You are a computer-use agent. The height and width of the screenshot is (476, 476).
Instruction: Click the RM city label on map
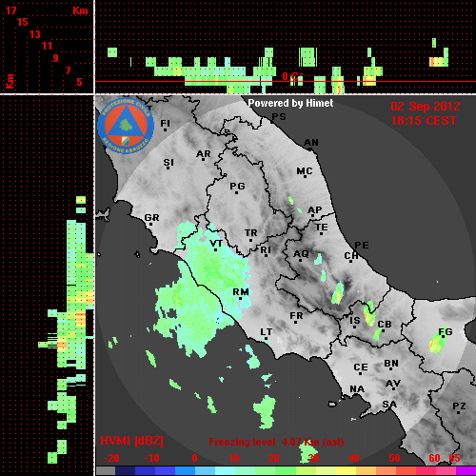[241, 292]
